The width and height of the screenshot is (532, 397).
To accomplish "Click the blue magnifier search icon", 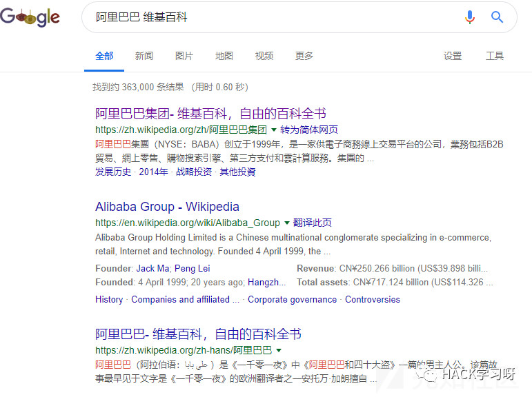I will pos(497,17).
